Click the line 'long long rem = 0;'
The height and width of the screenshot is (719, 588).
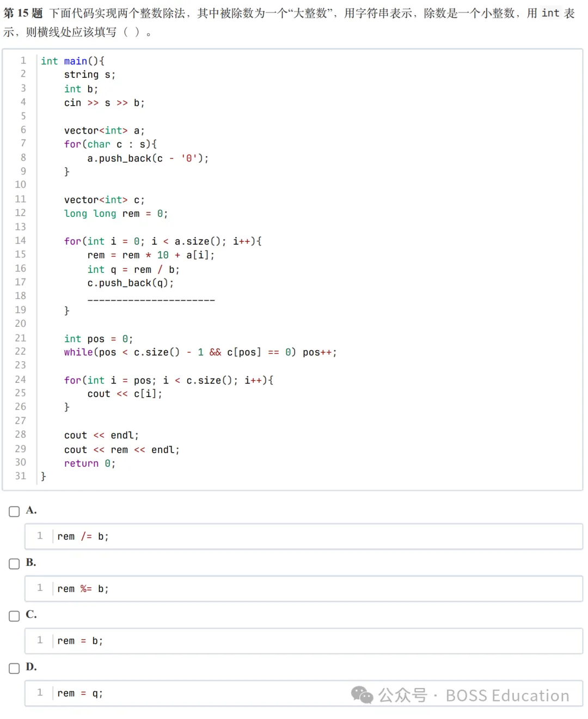coord(116,214)
